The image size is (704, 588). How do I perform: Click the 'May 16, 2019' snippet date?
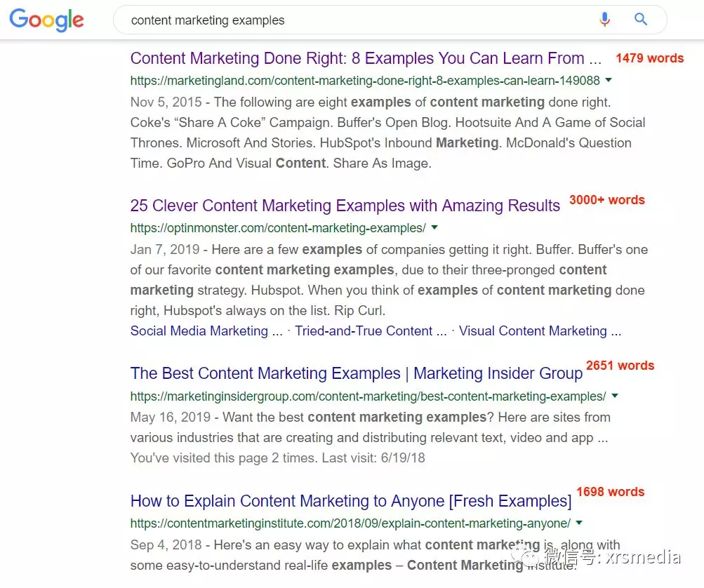pos(171,417)
